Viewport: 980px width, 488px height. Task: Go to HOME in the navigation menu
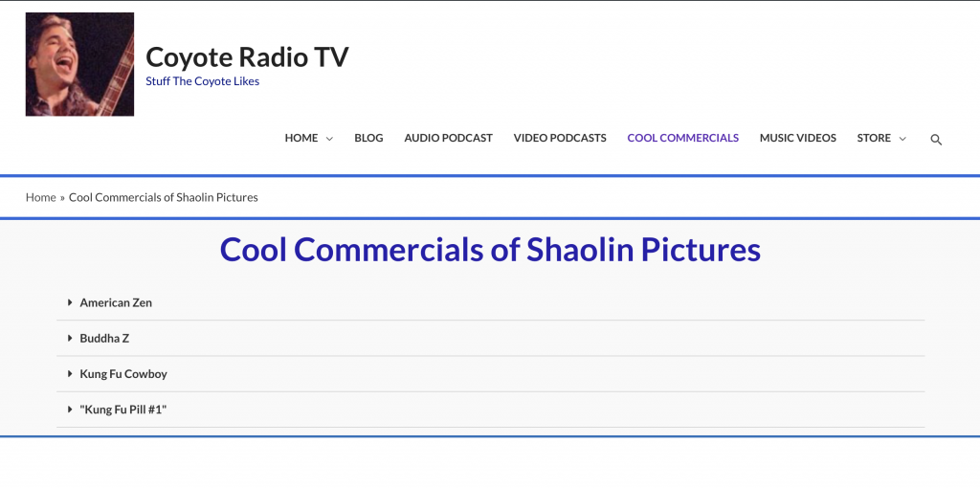pyautogui.click(x=301, y=138)
